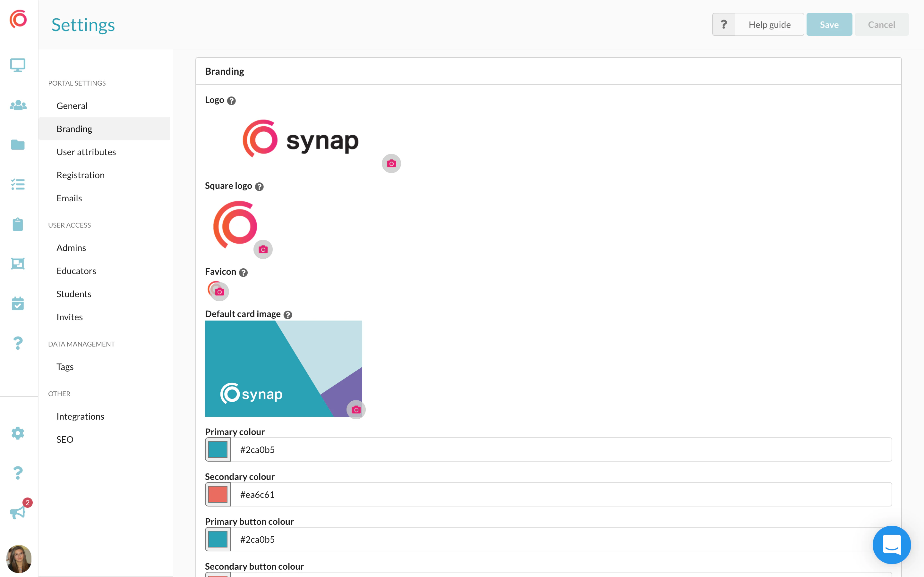
Task: Open the settings gear icon in sidebar
Action: [x=18, y=433]
